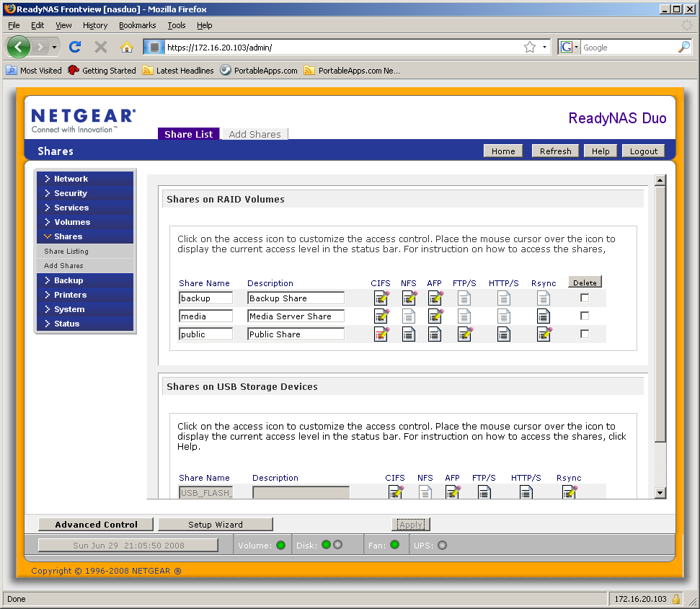Screen dimensions: 700x609
Task: Click the Refresh button in header
Action: (555, 151)
